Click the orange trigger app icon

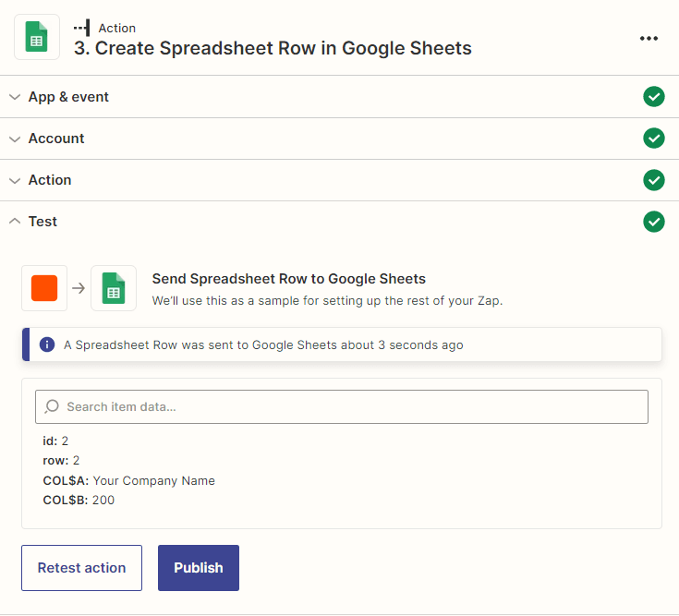point(44,288)
